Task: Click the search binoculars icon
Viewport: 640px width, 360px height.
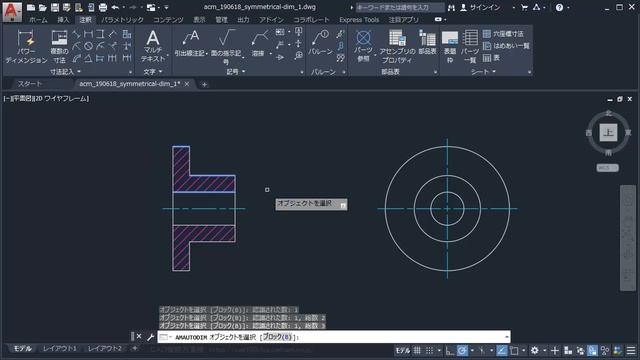Action: click(x=451, y=7)
